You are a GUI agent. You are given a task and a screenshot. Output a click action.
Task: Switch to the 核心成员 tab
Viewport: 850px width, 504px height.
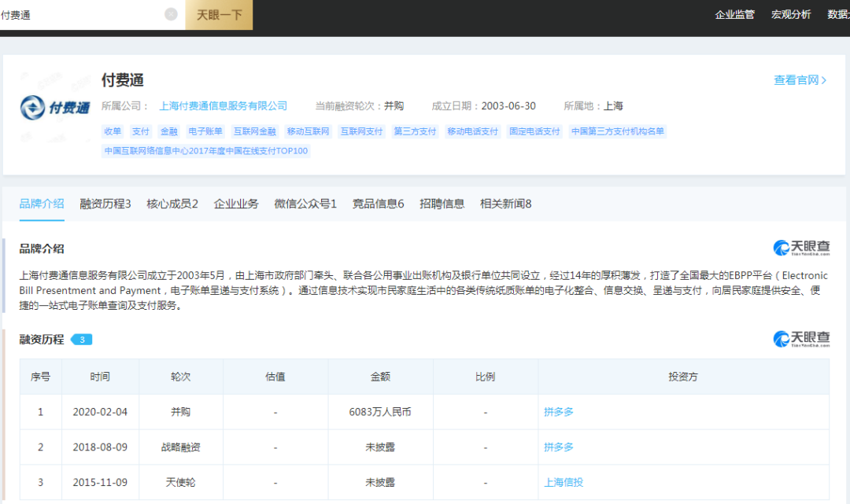coord(172,204)
